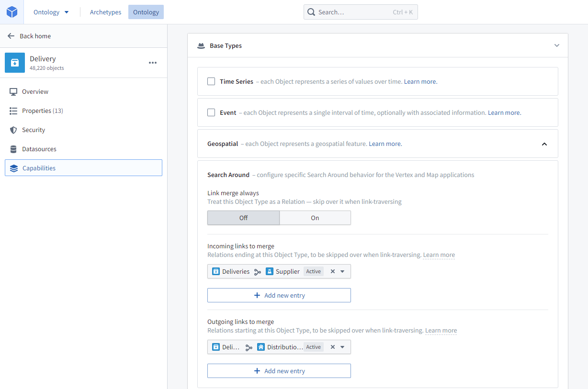
Task: Open the Delivery more options ellipsis
Action: coord(153,63)
